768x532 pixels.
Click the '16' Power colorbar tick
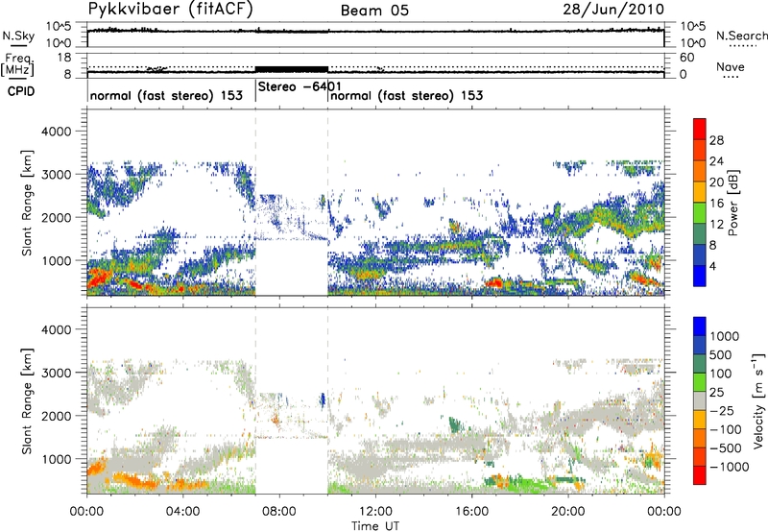716,204
